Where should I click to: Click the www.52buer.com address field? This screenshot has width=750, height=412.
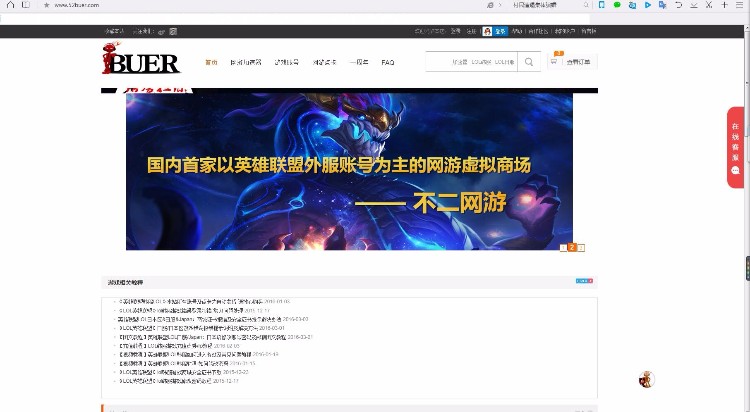coord(77,5)
